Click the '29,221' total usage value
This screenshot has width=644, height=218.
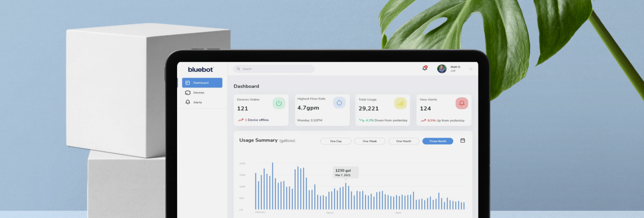point(369,109)
